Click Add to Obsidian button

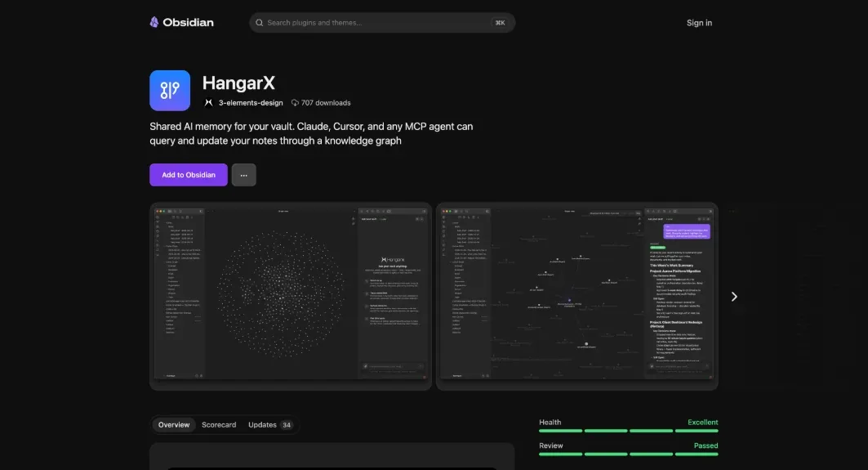click(188, 175)
